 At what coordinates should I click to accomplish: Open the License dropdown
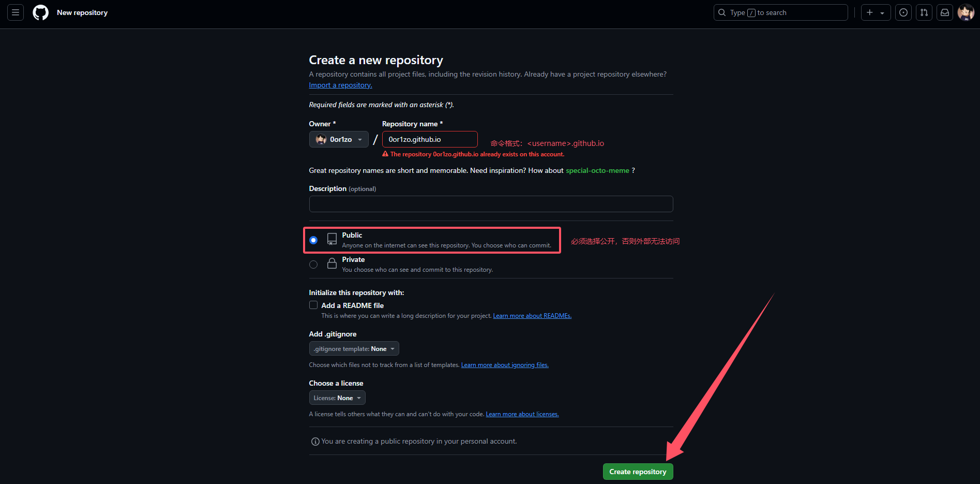(x=337, y=398)
